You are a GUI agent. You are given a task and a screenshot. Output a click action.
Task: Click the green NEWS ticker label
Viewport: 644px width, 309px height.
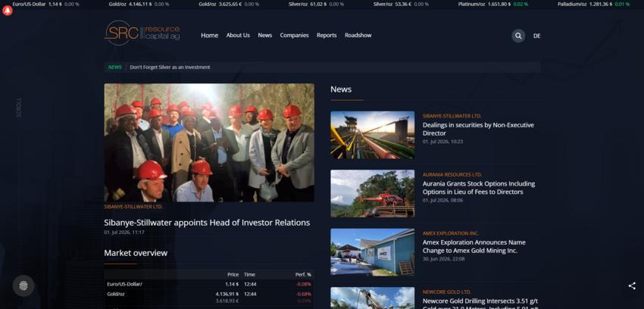tap(115, 67)
